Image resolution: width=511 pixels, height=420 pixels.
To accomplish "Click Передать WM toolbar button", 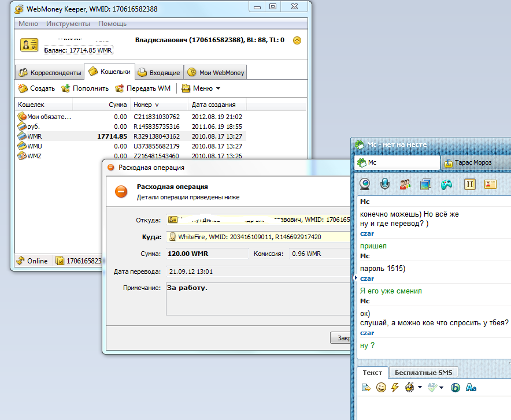I will pyautogui.click(x=143, y=88).
